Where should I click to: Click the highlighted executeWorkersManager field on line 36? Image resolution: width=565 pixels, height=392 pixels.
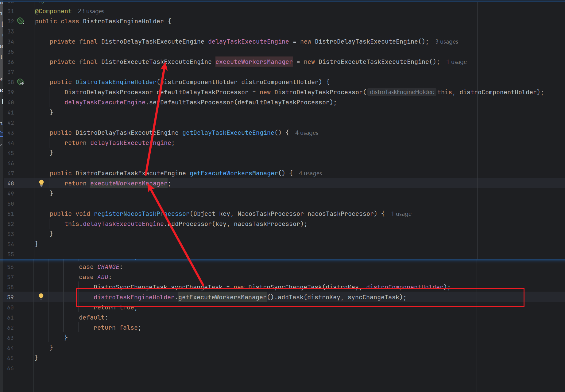pos(254,62)
